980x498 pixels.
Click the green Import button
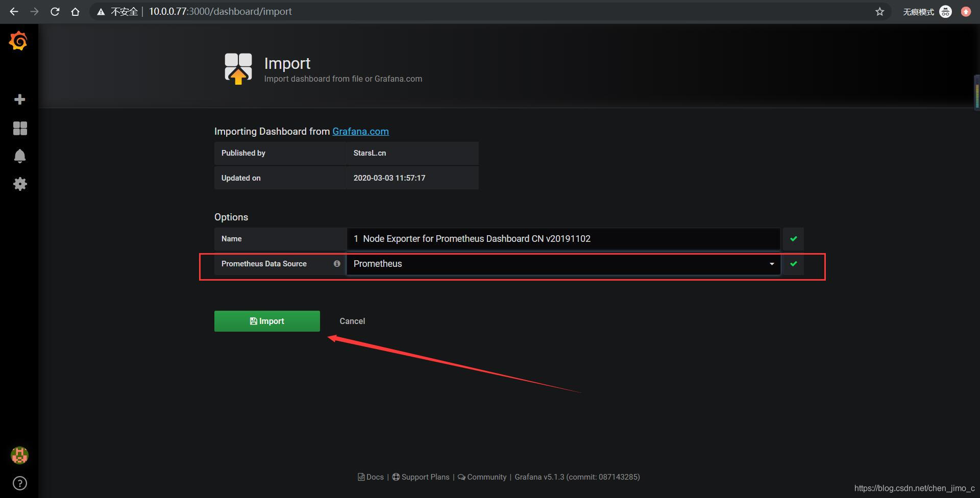click(267, 321)
